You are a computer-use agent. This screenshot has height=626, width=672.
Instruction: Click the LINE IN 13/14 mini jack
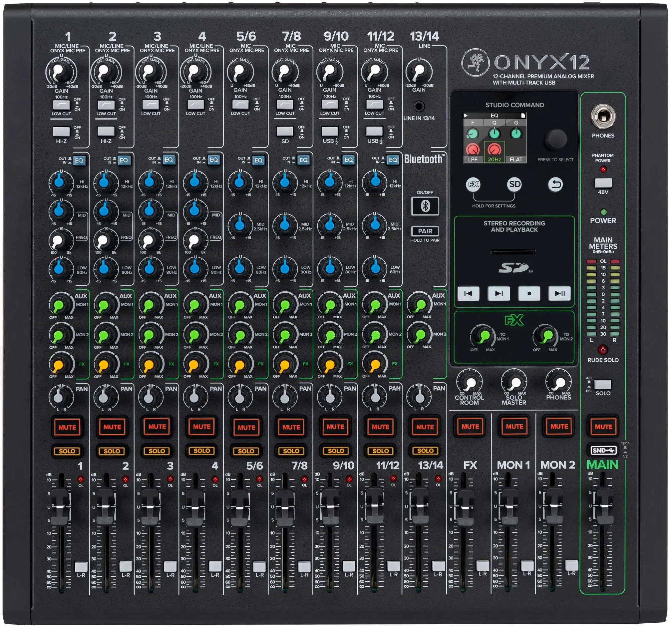(x=419, y=107)
